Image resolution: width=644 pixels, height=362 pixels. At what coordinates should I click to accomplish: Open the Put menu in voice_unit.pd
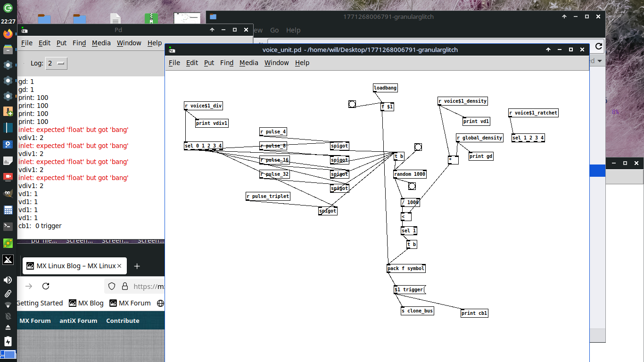[x=209, y=63]
